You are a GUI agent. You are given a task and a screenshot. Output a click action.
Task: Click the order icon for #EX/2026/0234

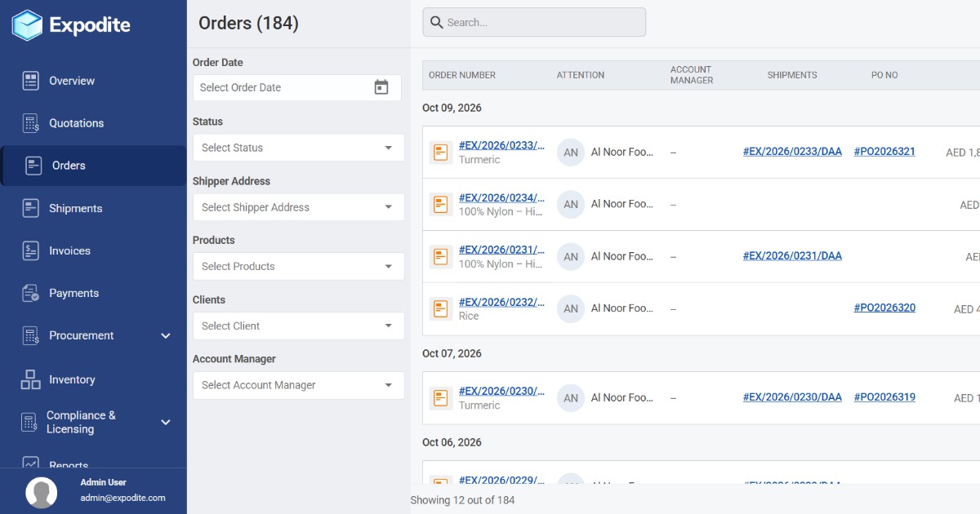441,205
